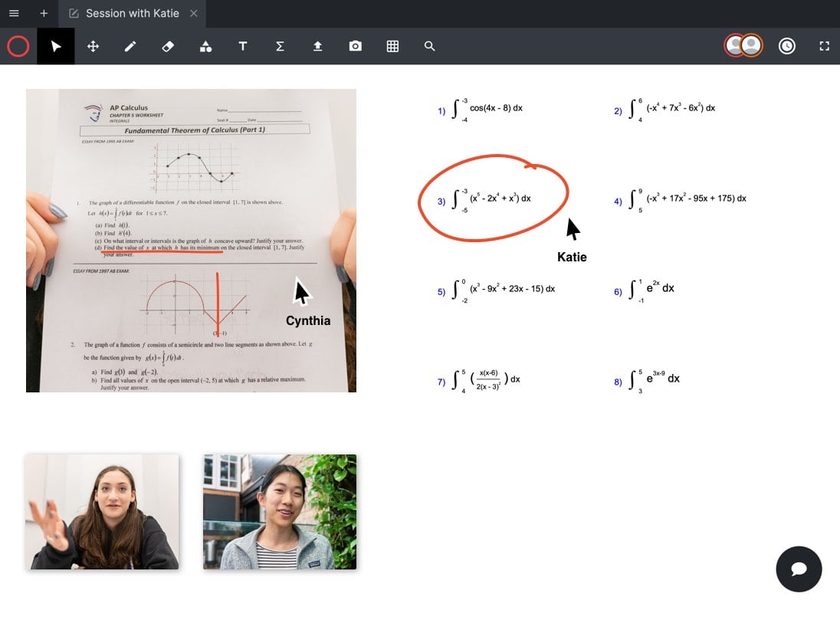This screenshot has width=840, height=630.
Task: Switch to Session with Katie tab
Action: pyautogui.click(x=133, y=13)
